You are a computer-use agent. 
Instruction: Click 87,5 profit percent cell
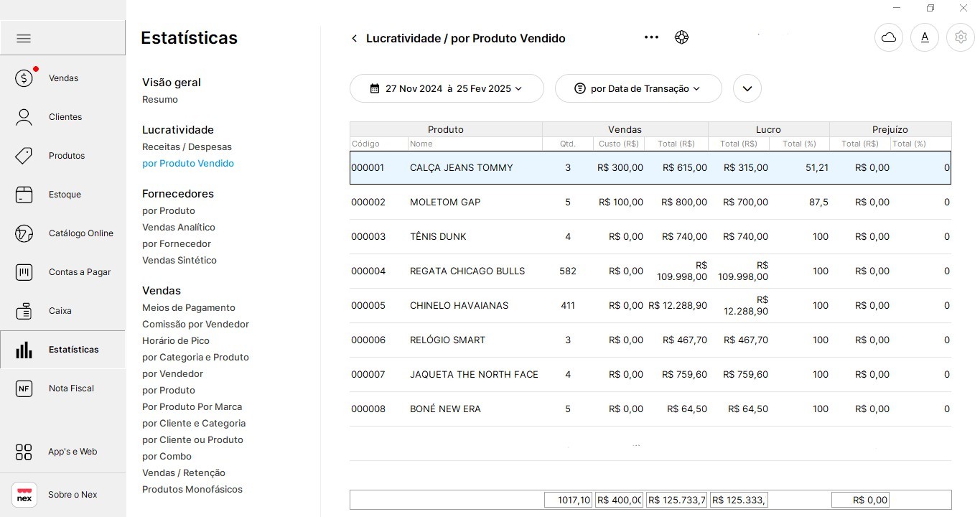click(x=818, y=202)
